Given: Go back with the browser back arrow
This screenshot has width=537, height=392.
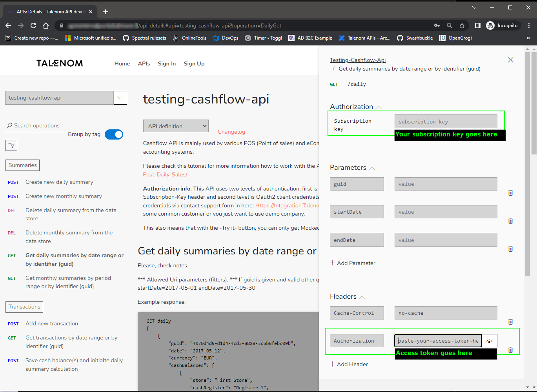Looking at the screenshot, I should click(x=8, y=25).
